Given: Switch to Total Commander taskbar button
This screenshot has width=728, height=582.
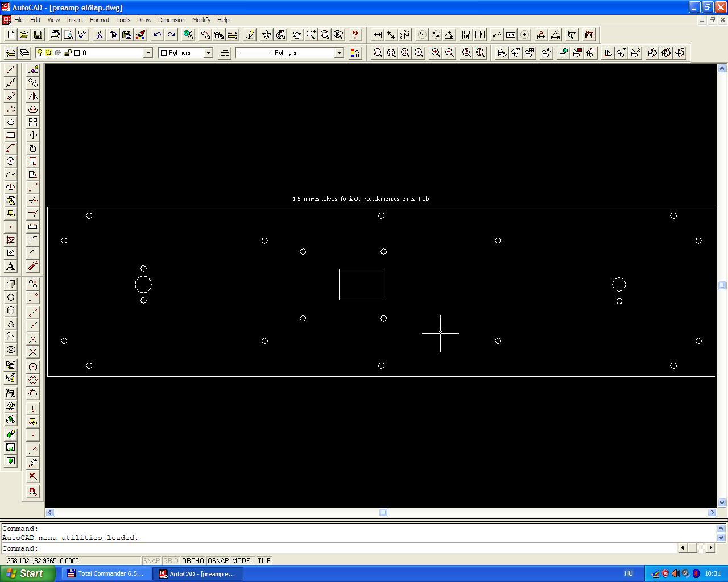Looking at the screenshot, I should click(x=106, y=573).
